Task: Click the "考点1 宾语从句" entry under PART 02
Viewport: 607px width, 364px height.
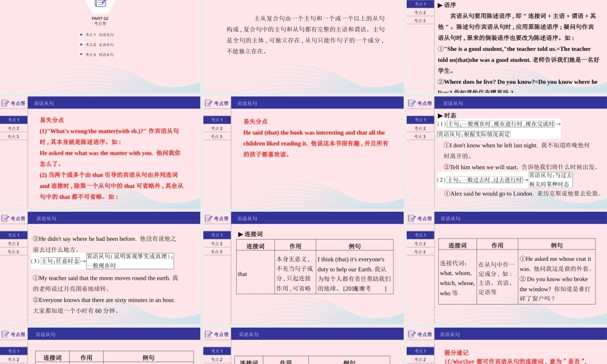Action: [97, 35]
